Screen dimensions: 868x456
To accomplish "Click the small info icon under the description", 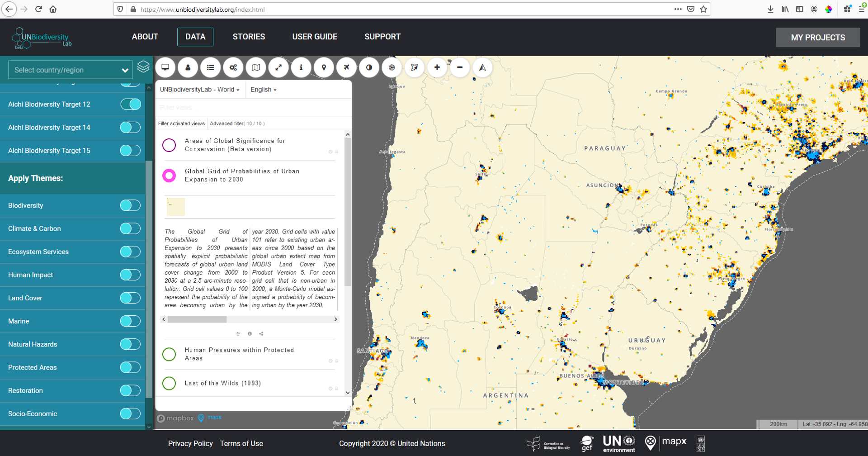I will pos(250,334).
